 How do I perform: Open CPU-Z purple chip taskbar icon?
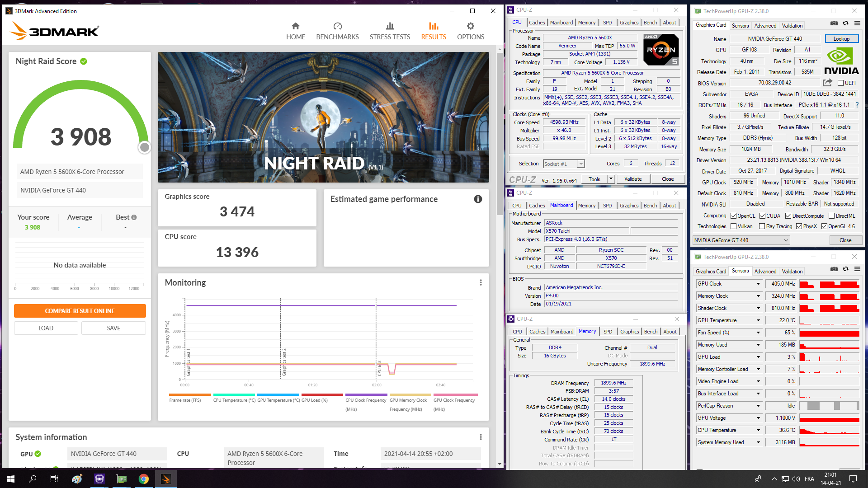(x=99, y=479)
